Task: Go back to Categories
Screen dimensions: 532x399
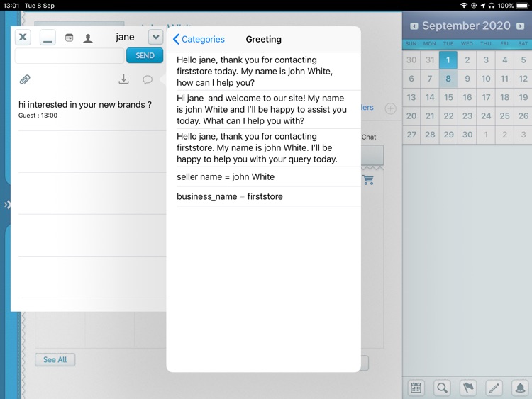Action: 199,39
